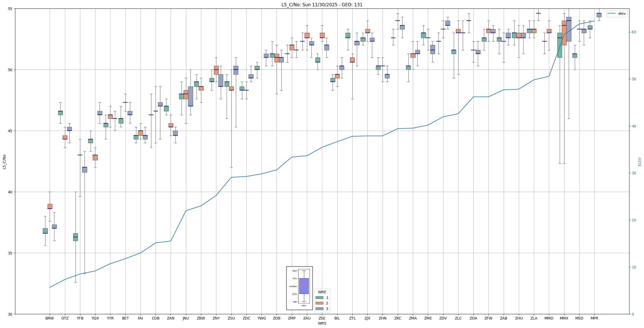This screenshot has width=644, height=328.
Task: Click the WRS x-axis title
Action: click(322, 323)
